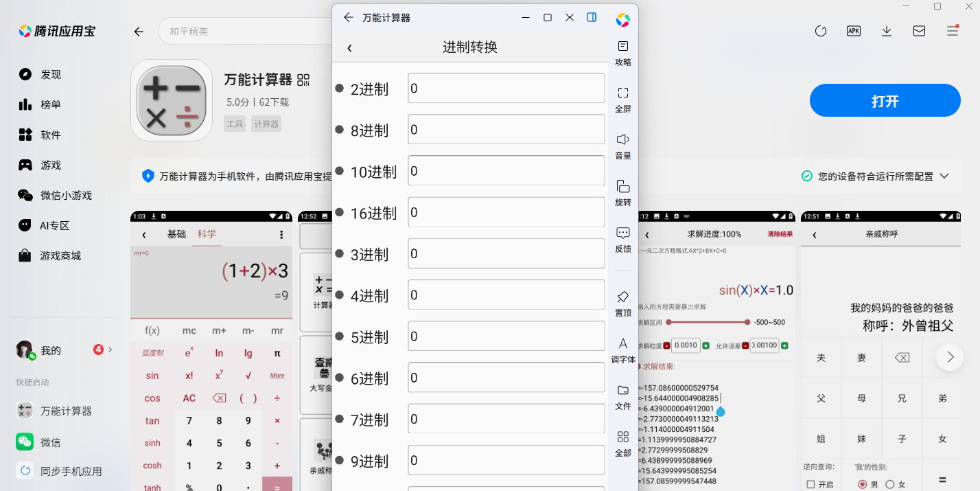Viewport: 980px width, 491px height.
Task: Click back arrow in 万能计算器 window title bar
Action: (x=349, y=17)
